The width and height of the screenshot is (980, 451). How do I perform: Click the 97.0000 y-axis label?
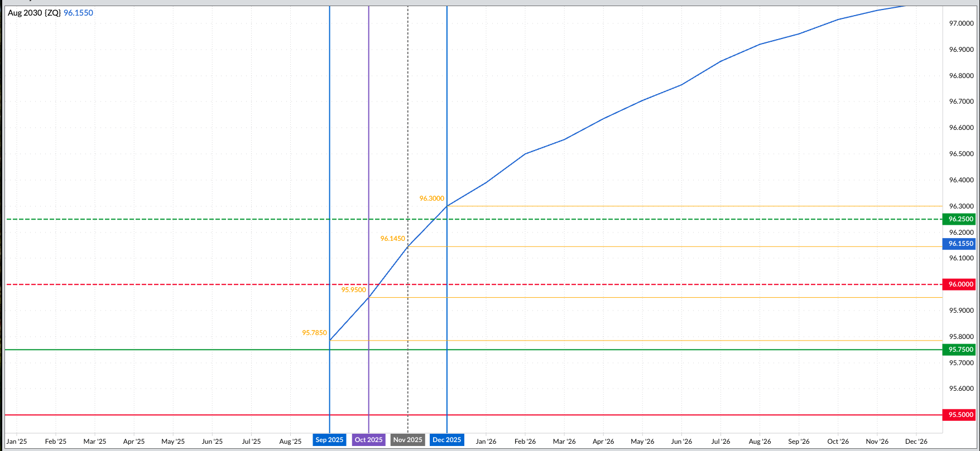(961, 23)
